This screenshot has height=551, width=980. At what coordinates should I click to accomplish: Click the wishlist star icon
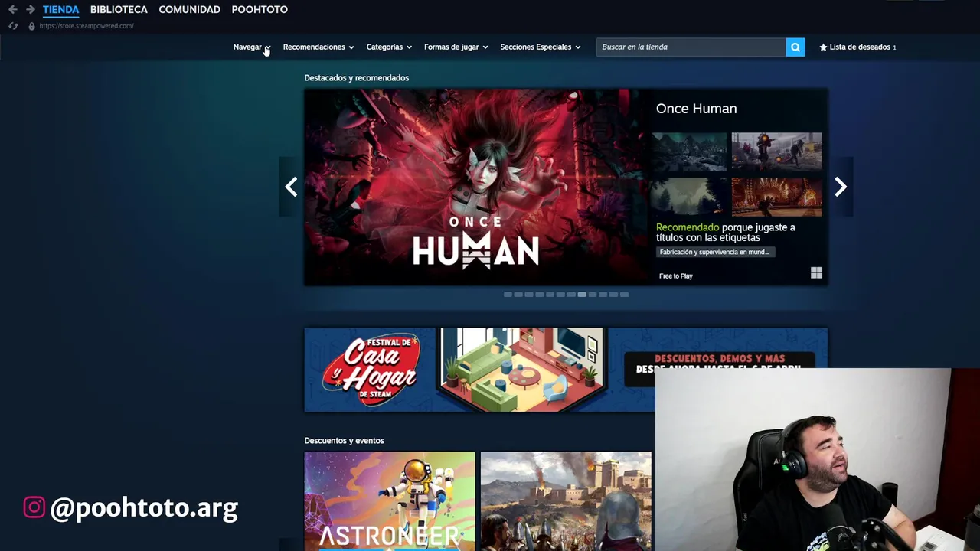[x=823, y=47]
